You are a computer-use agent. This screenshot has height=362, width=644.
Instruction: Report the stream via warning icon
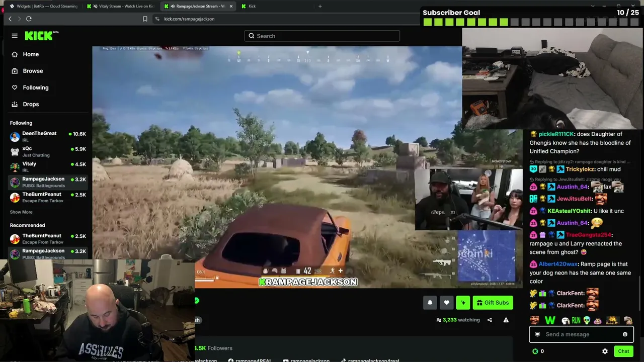coord(506,320)
